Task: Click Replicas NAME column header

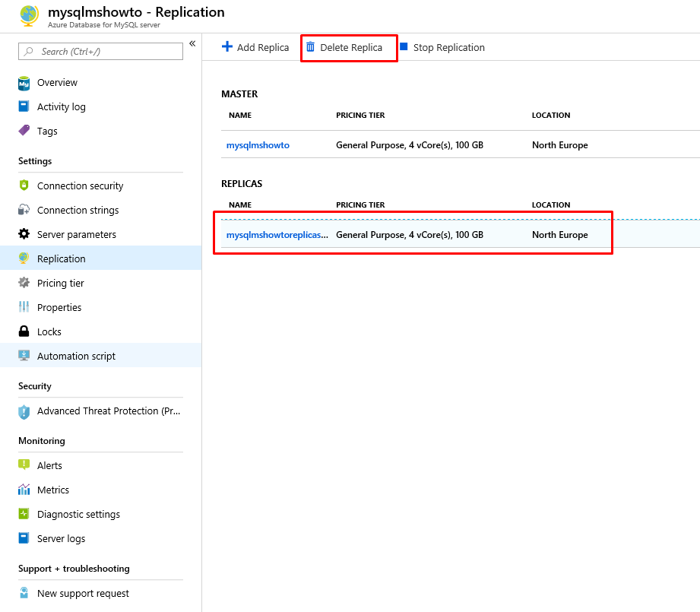Action: (240, 205)
